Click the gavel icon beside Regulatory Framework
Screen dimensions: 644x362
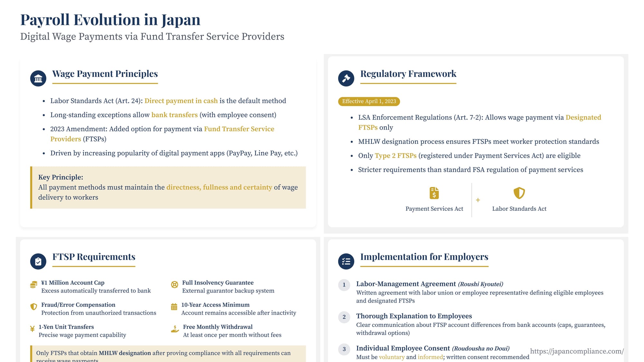tap(346, 78)
